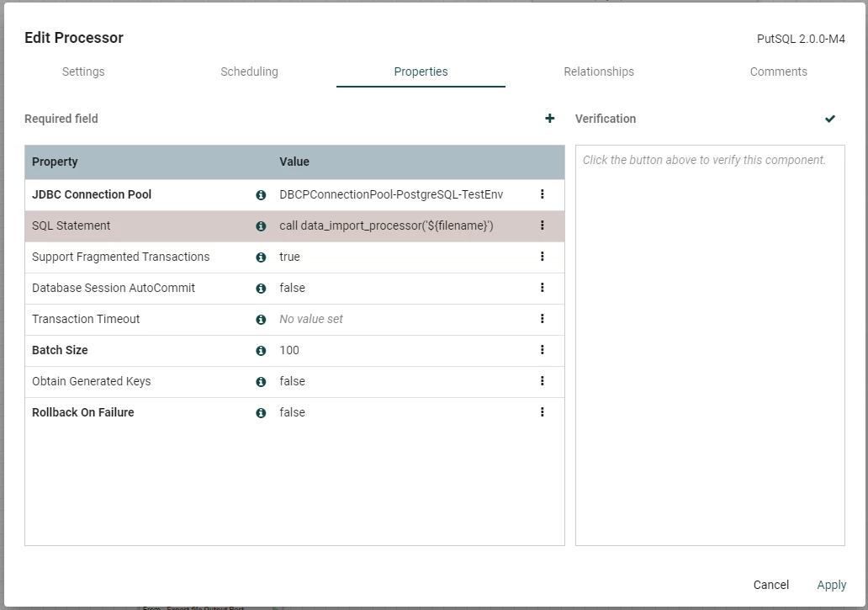Apply the processor changes

[832, 585]
